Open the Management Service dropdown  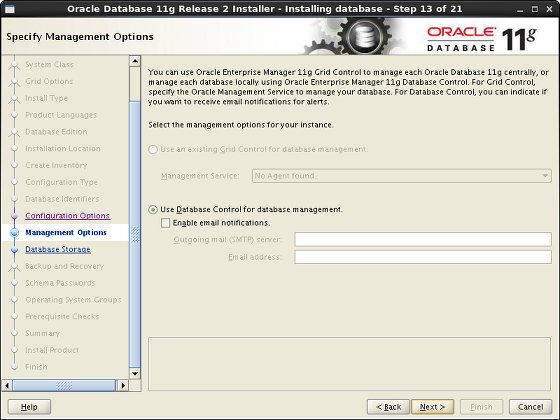click(401, 176)
